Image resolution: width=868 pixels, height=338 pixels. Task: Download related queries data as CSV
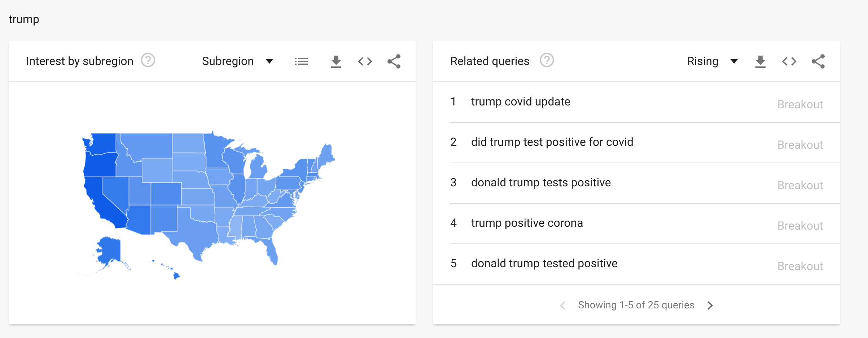pyautogui.click(x=760, y=61)
